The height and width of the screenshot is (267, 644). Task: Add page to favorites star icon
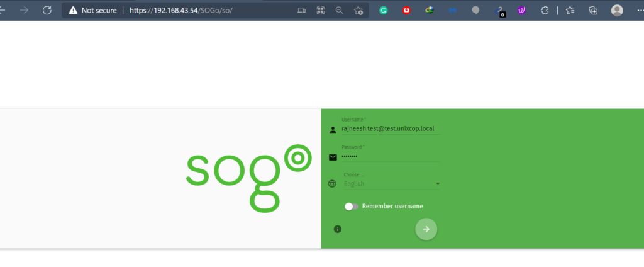coord(358,10)
